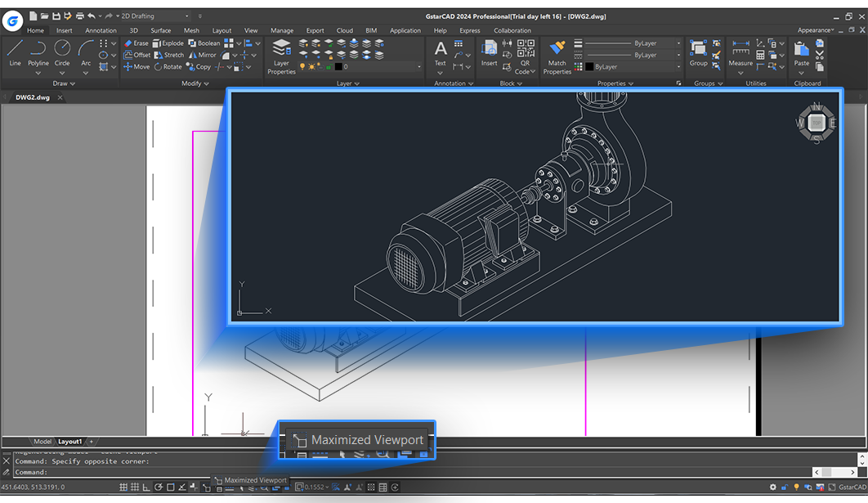Click the black color swatch in Layer panel
This screenshot has width=868, height=503.
click(338, 68)
